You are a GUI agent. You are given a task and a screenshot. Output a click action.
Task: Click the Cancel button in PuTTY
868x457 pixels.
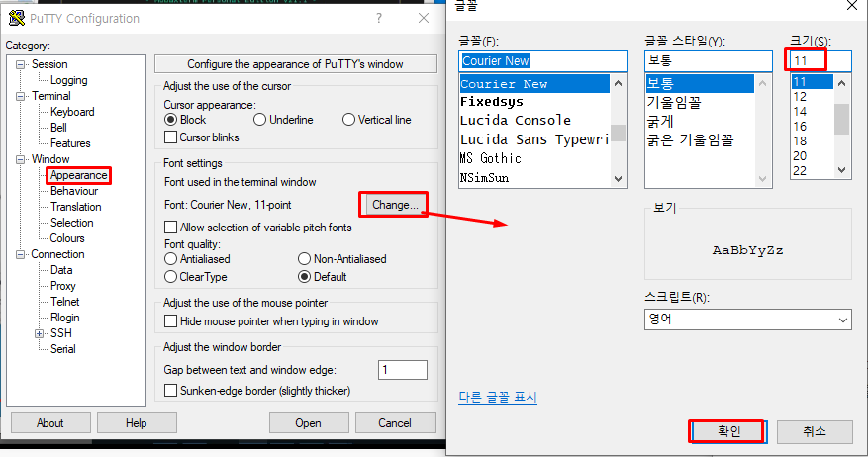(x=395, y=423)
